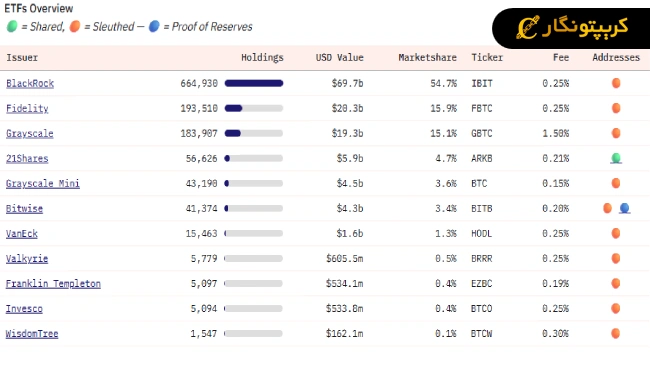Click BlackRock's holdings progress bar

pos(254,83)
